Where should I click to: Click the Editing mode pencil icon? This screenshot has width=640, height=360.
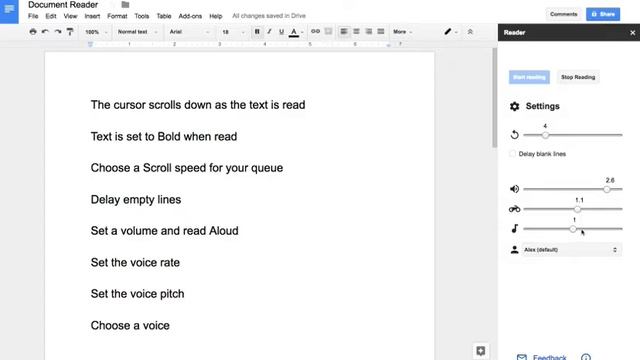(448, 31)
